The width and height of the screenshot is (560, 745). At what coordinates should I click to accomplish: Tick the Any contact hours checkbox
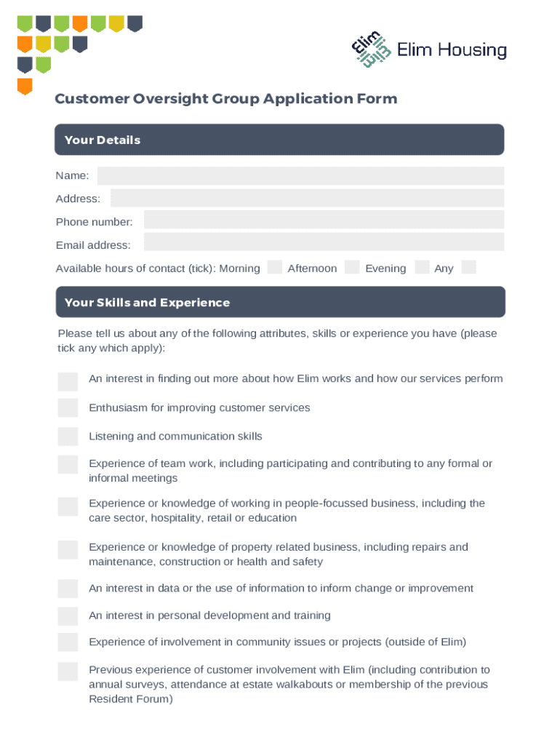pos(469,267)
